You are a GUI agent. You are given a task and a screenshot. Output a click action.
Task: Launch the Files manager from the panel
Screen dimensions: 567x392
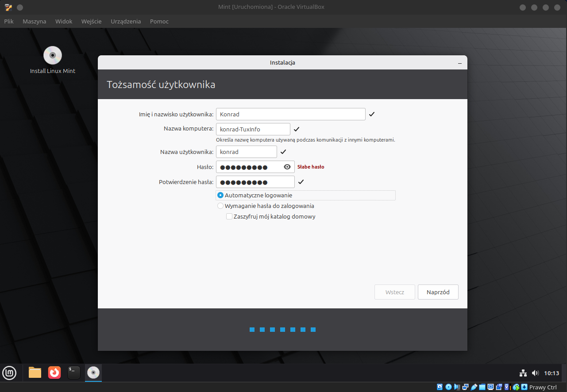tap(35, 373)
